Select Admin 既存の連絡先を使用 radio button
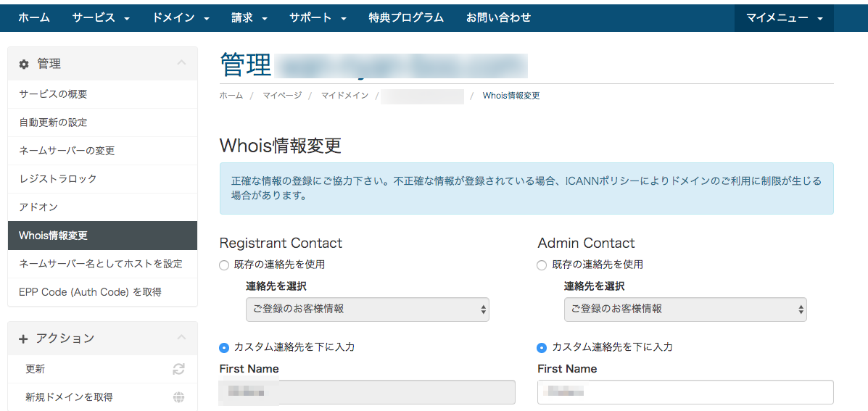 coord(542,265)
